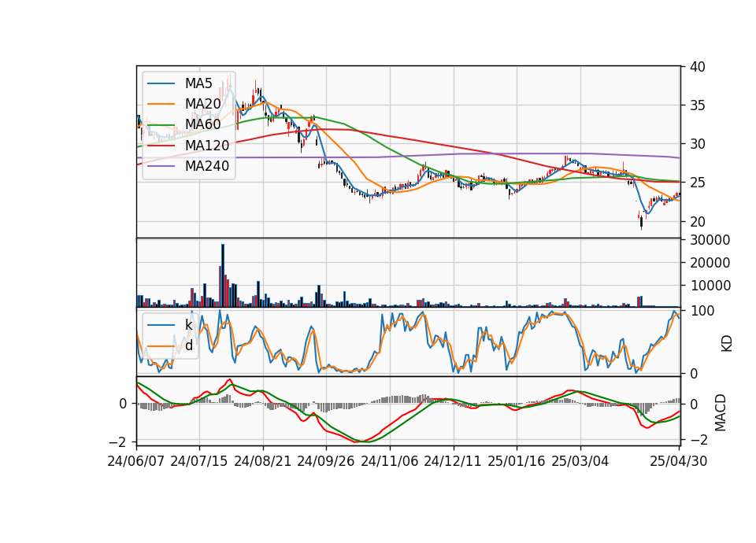The width and height of the screenshot is (756, 543).
Task: Click the 24/11/06 date label
Action: point(390,461)
